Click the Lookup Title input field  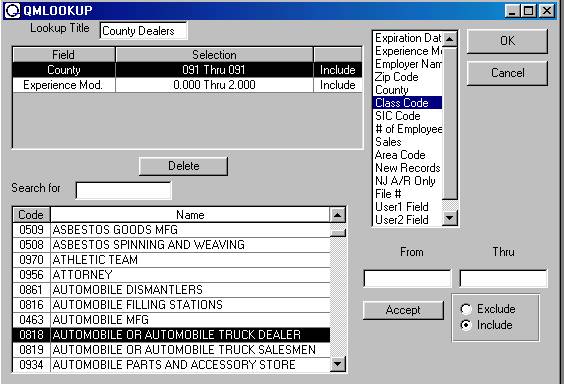[143, 31]
